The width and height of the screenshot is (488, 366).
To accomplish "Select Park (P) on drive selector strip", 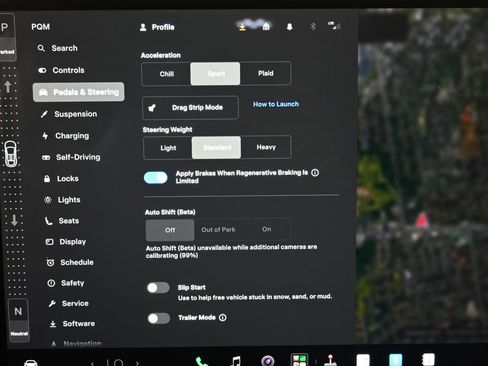I will click(7, 36).
